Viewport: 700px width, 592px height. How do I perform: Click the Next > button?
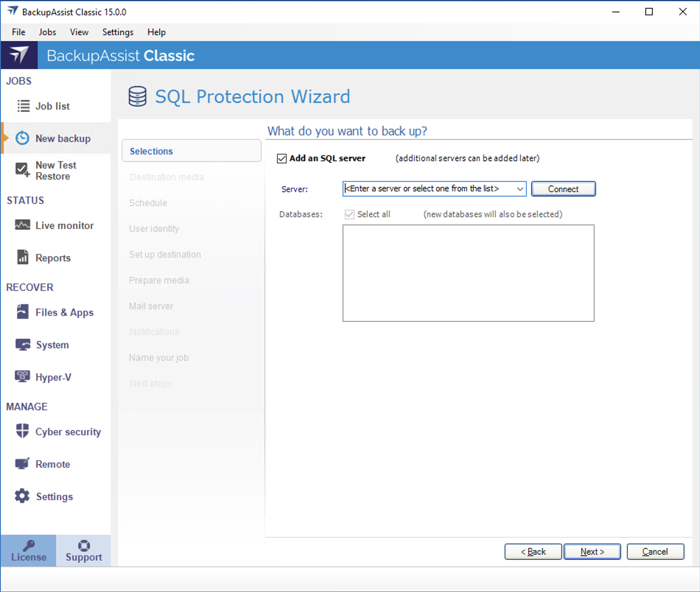pos(592,551)
